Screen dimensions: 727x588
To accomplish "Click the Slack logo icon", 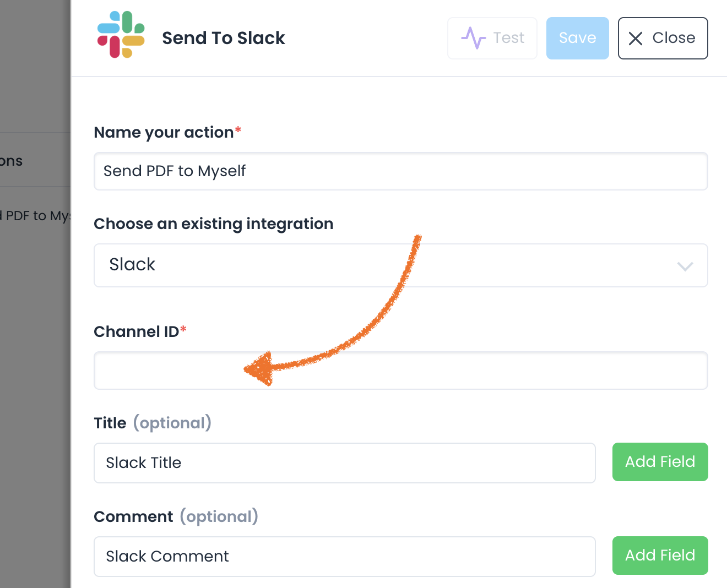I will click(x=121, y=35).
